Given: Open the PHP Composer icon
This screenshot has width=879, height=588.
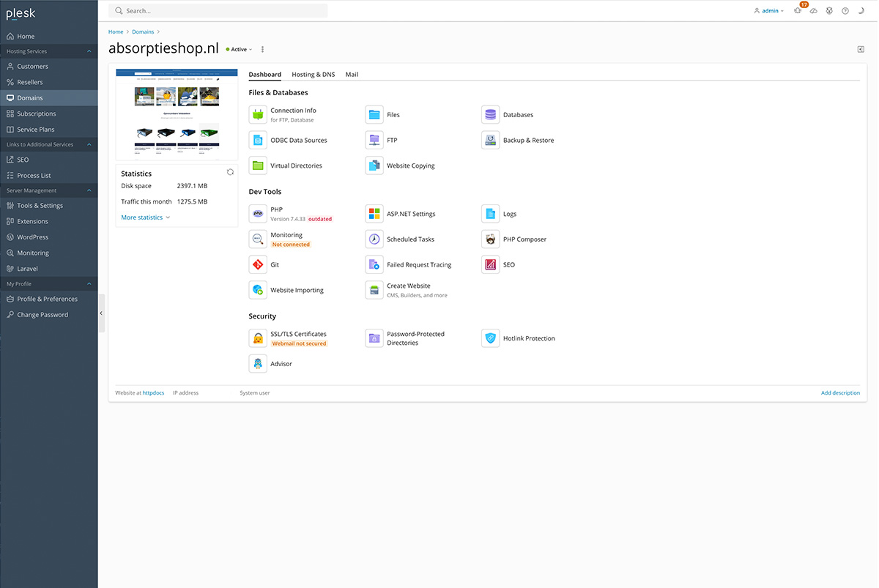Looking at the screenshot, I should (490, 239).
